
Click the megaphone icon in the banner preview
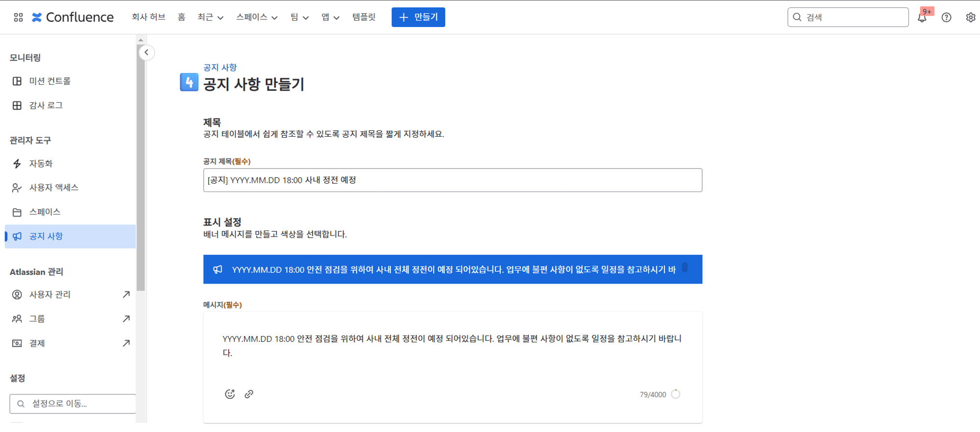pyautogui.click(x=218, y=269)
